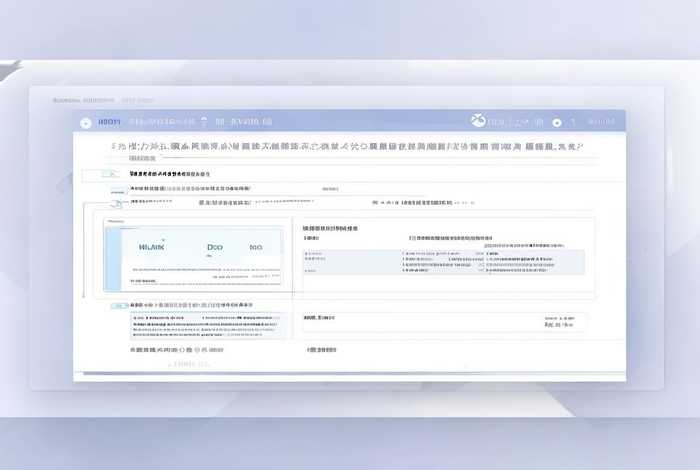Click the bird-shaped logo in the header bar

point(478,121)
